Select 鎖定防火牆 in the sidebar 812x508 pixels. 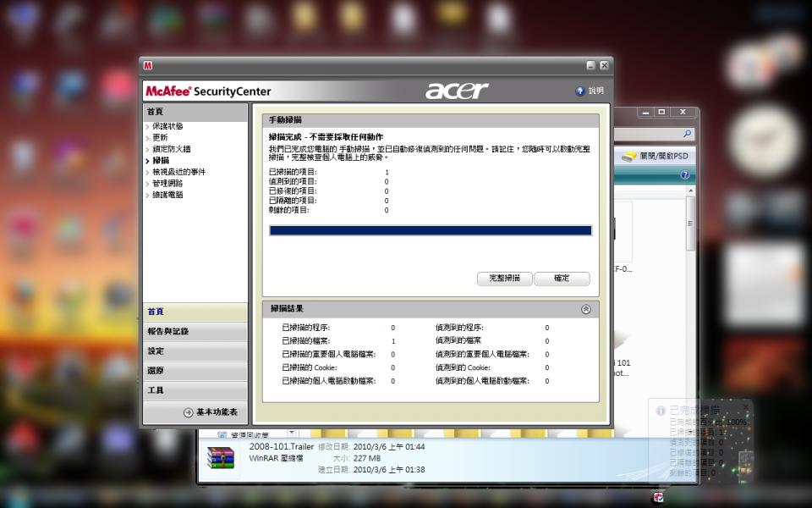172,149
